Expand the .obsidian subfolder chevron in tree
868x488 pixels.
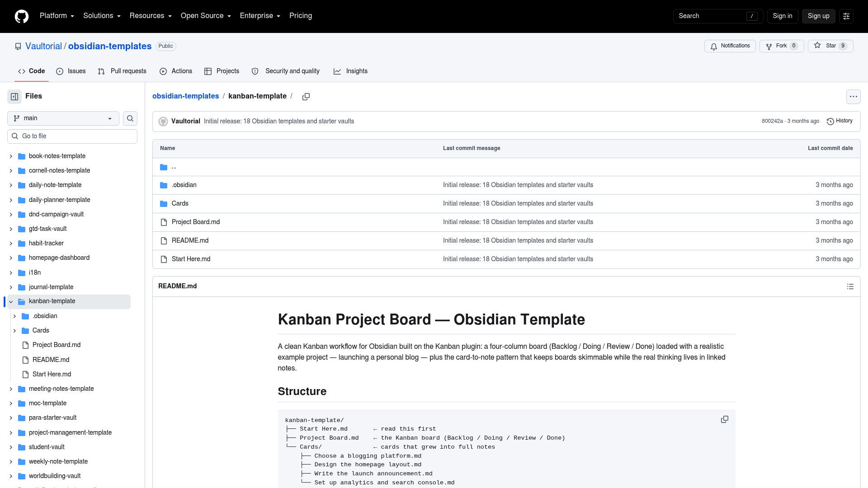click(x=14, y=316)
